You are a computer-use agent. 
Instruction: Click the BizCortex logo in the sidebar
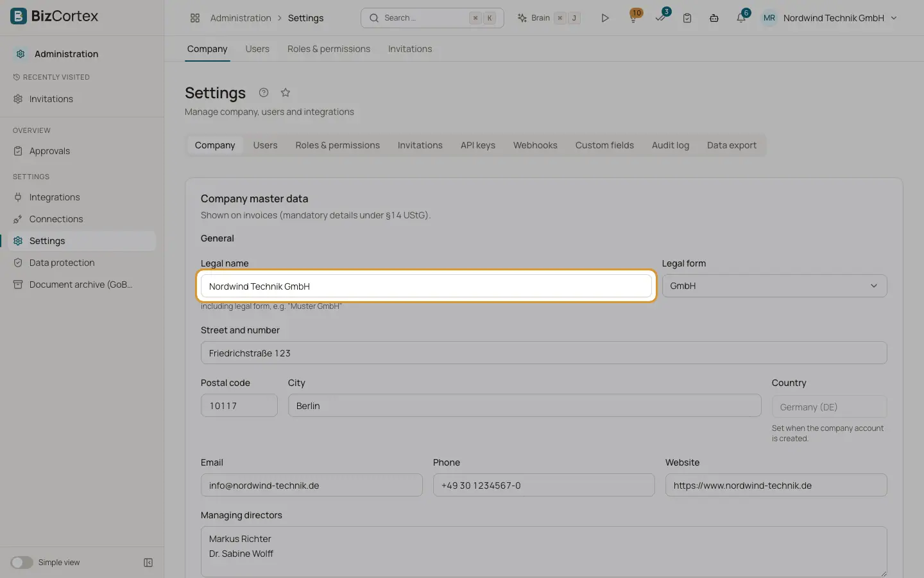[x=55, y=16]
